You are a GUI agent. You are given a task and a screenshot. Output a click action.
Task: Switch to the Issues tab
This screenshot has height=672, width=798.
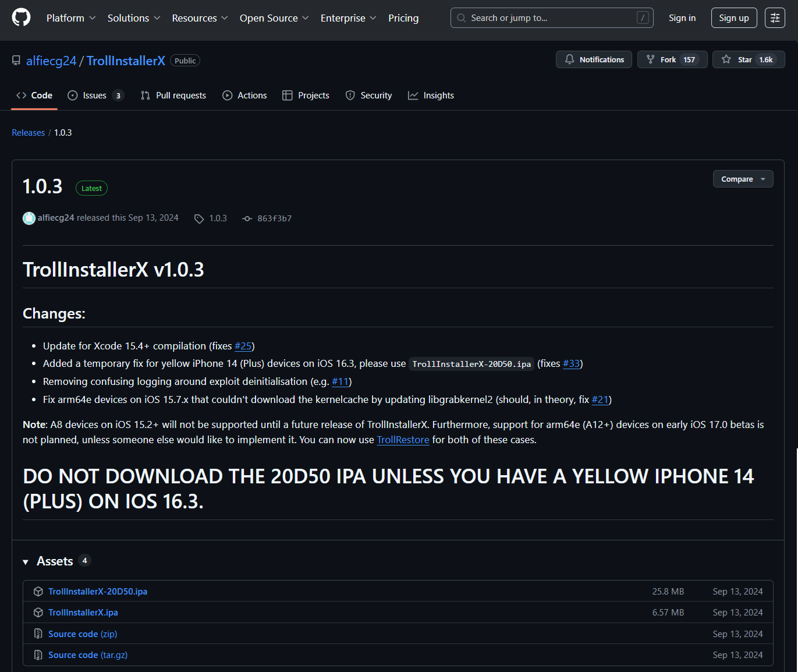point(95,96)
